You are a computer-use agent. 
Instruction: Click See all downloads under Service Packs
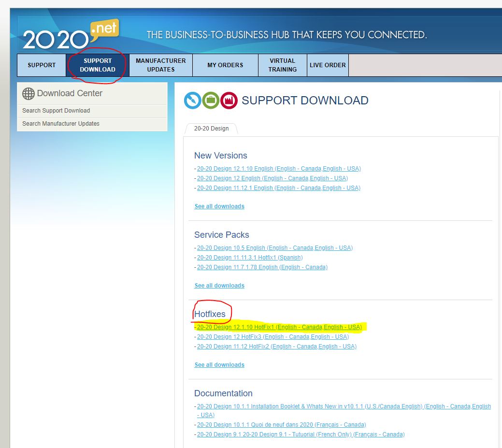(219, 286)
